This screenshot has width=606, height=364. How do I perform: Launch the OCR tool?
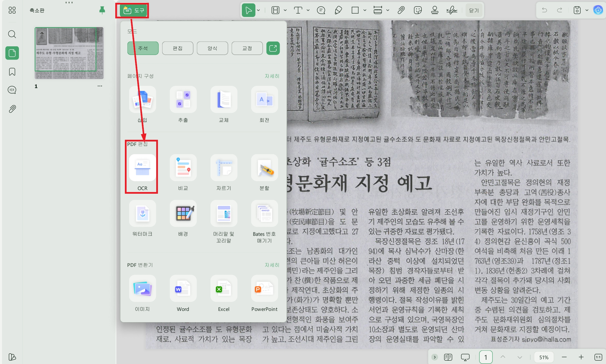pyautogui.click(x=142, y=173)
